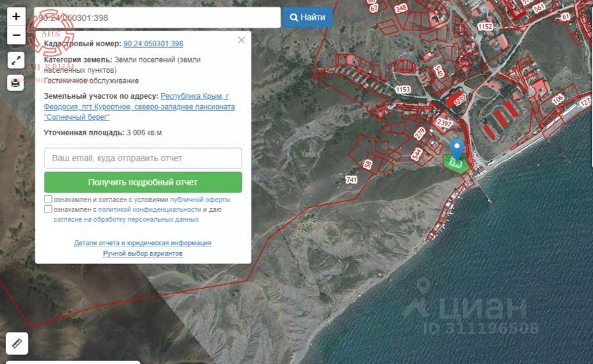
Task: Check the публичной оферты agreement checkbox
Action: coord(48,199)
